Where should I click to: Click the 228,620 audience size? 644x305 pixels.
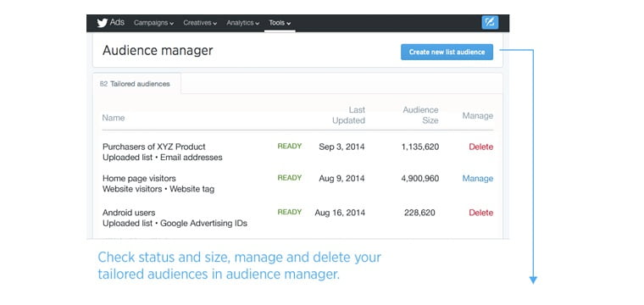coord(419,213)
